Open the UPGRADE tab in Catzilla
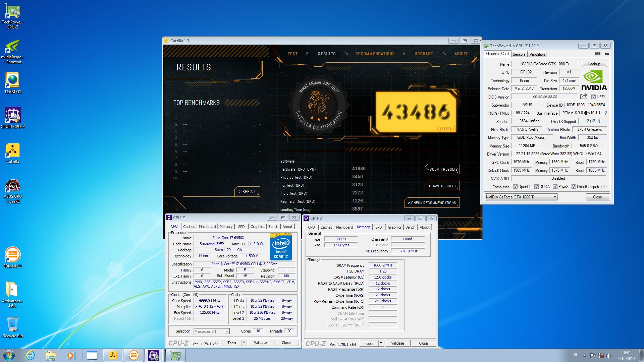Screen dimensions: 644x362 tap(424, 54)
